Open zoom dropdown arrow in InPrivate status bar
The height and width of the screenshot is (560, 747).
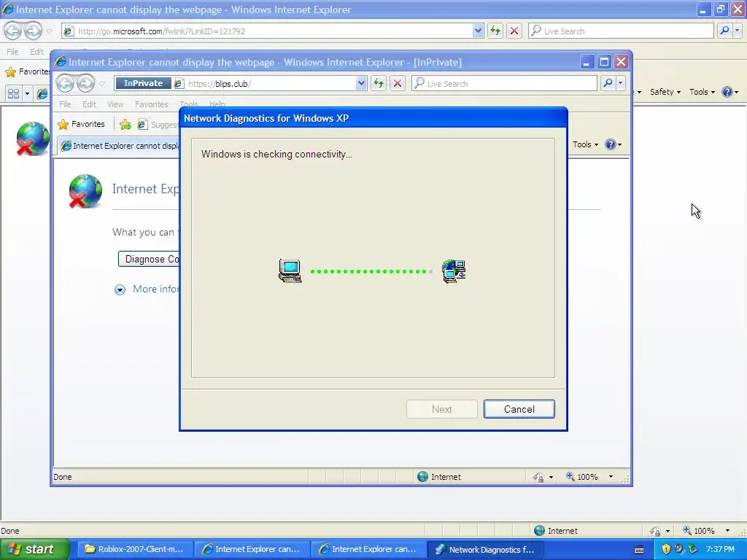611,477
